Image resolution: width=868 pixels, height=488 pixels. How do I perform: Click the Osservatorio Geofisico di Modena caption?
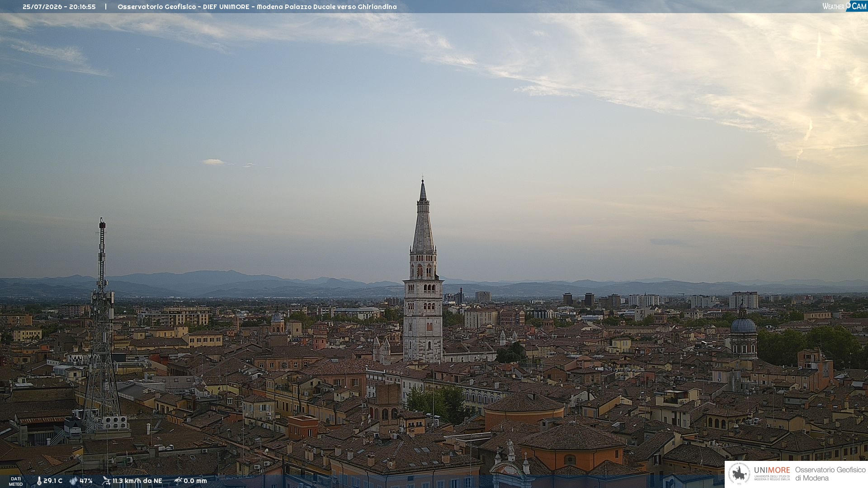830,474
